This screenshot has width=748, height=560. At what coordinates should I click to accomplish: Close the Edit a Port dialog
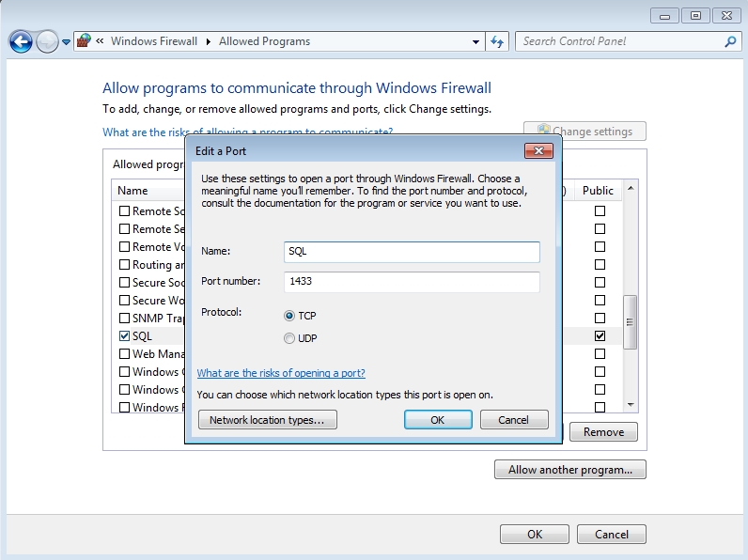[538, 150]
